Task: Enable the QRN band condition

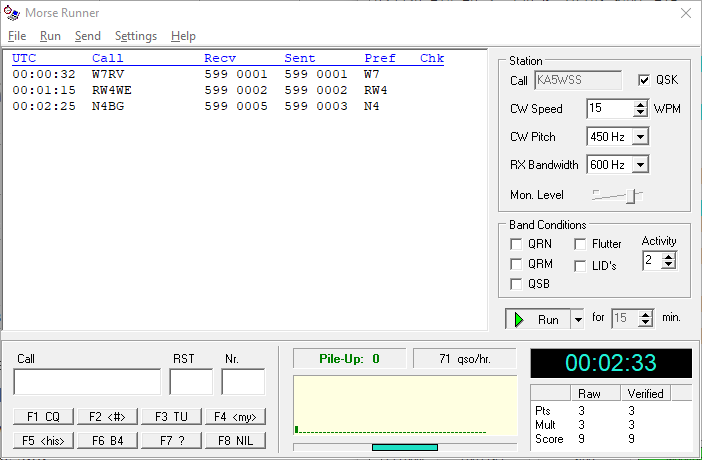Action: coord(516,244)
